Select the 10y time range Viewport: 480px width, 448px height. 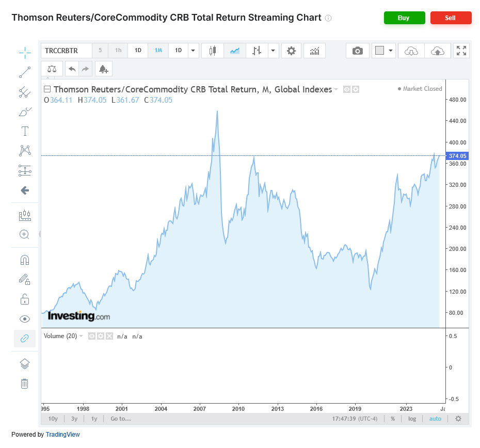click(x=53, y=419)
